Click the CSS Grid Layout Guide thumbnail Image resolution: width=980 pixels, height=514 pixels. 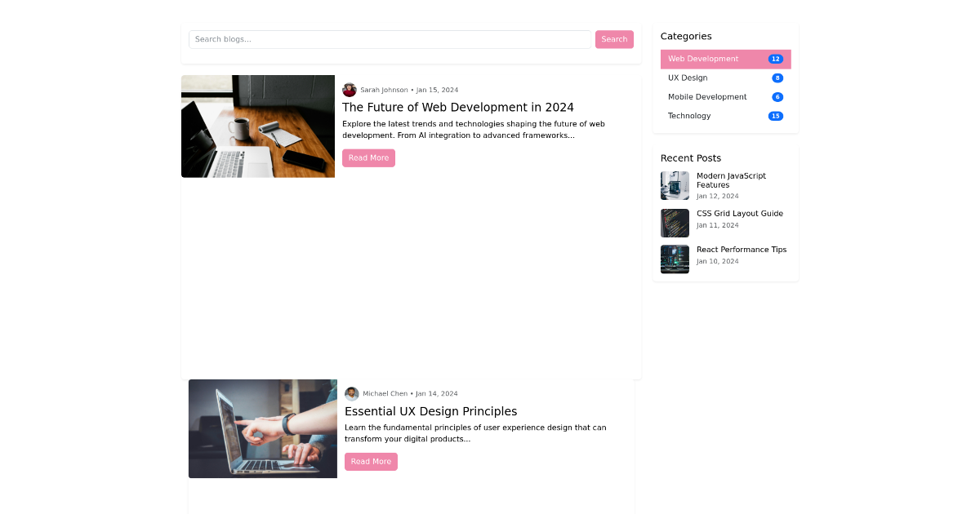tap(675, 223)
